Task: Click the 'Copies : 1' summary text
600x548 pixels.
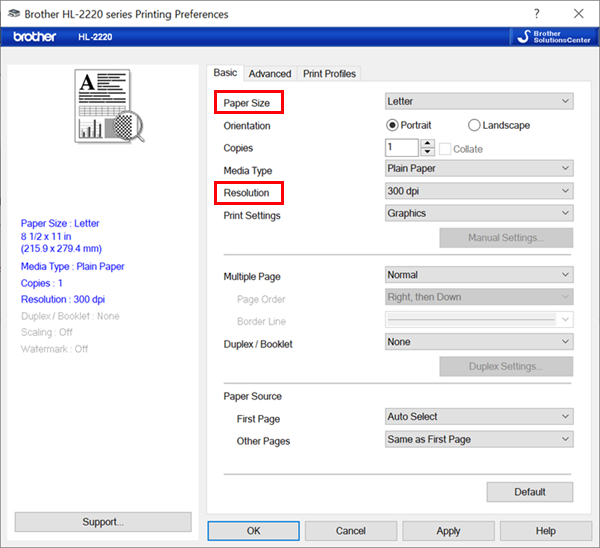Action: 42,283
